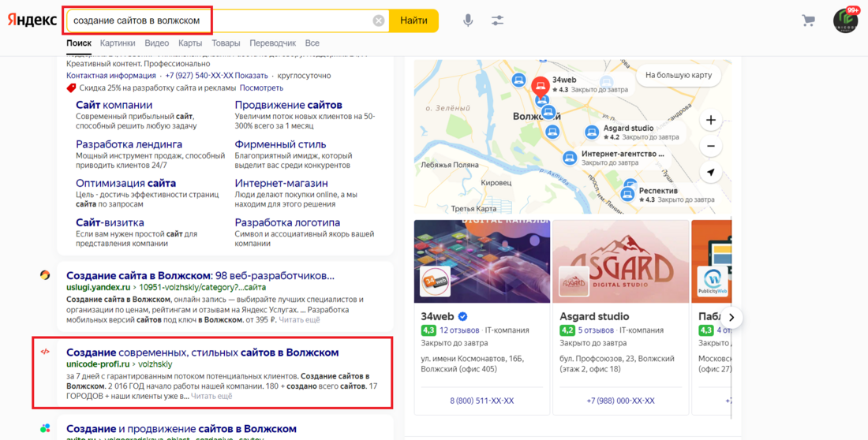The height and width of the screenshot is (440, 868).
Task: Click the 34web verified badge
Action: (x=462, y=316)
